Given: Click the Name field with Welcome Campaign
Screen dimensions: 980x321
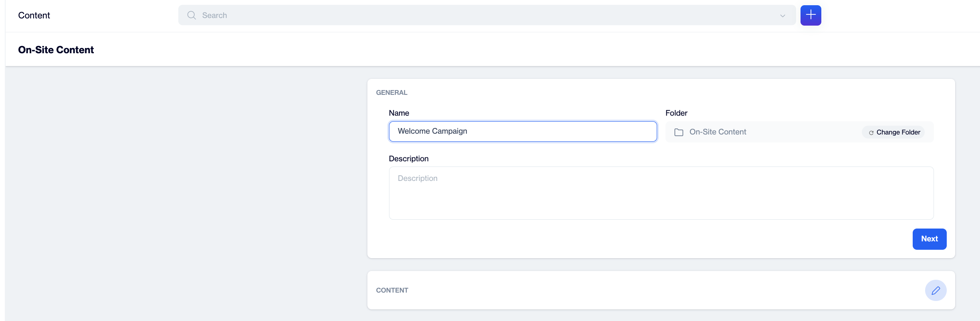Looking at the screenshot, I should (523, 131).
